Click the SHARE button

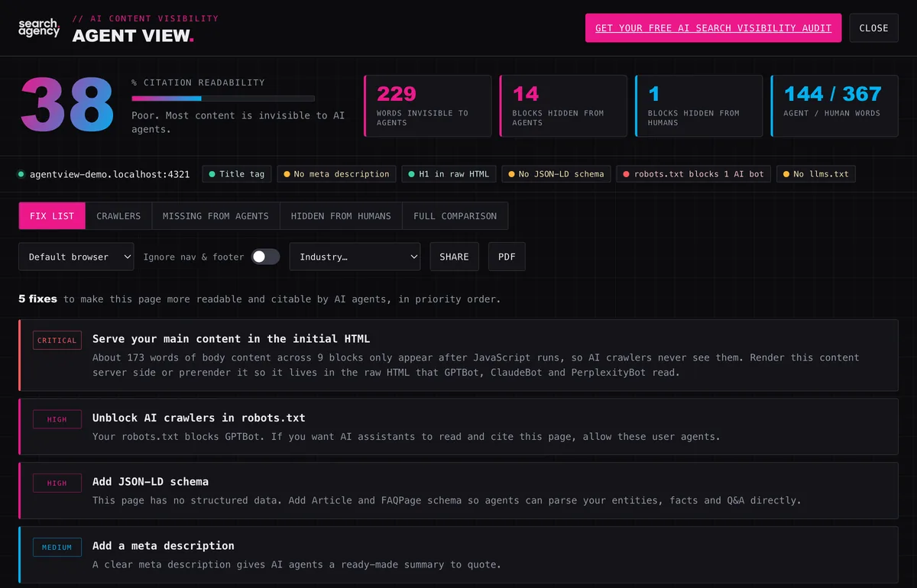coord(454,257)
